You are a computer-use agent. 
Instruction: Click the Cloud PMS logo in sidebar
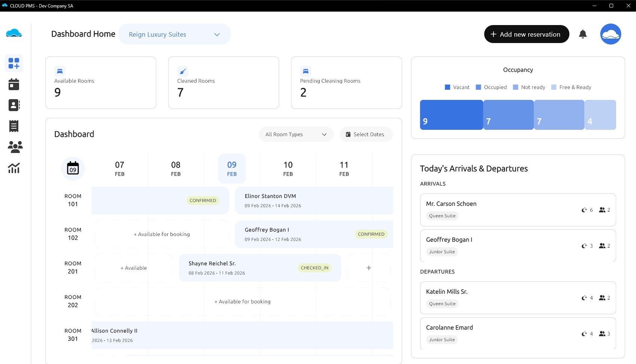14,33
